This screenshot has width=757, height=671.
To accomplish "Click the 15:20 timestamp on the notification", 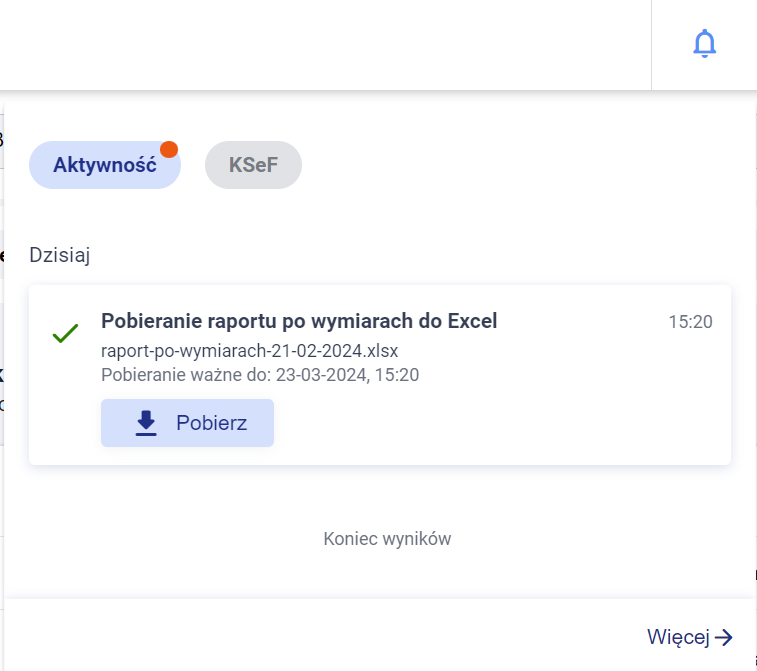I will pyautogui.click(x=690, y=322).
